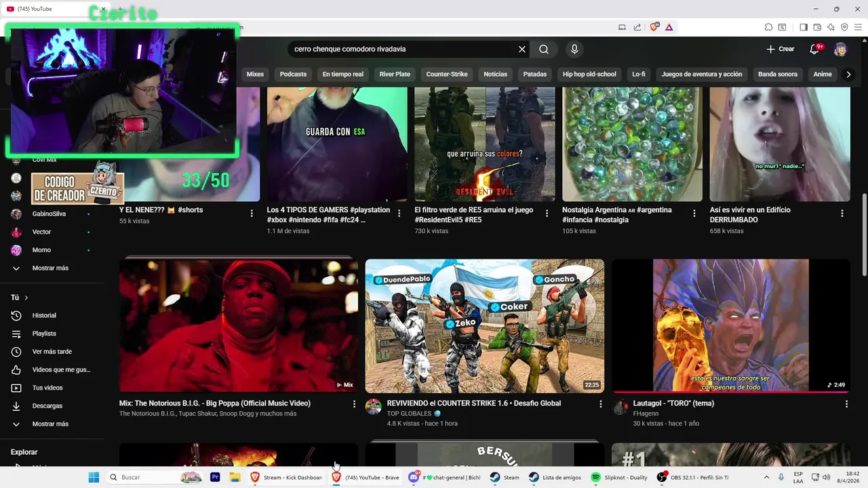Select the Anime chip
Image resolution: width=868 pixels, height=488 pixels.
pyautogui.click(x=823, y=74)
